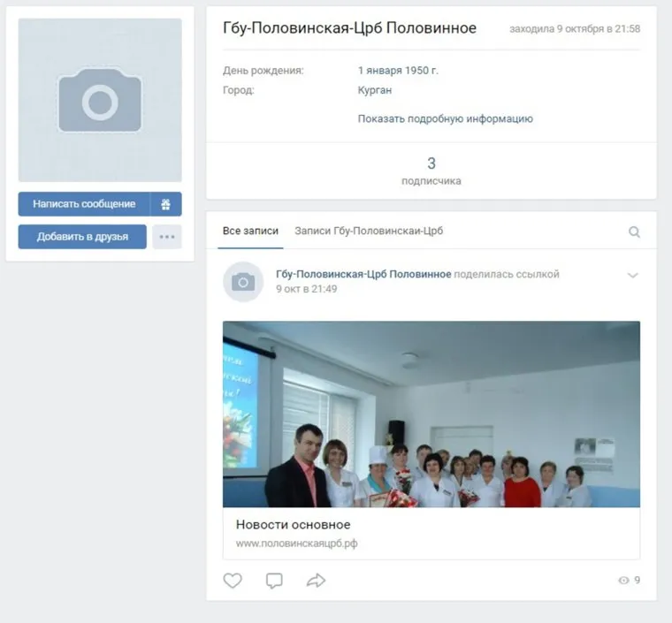Open the 'Новости основное' link title
This screenshot has height=623, width=672.
tap(293, 524)
